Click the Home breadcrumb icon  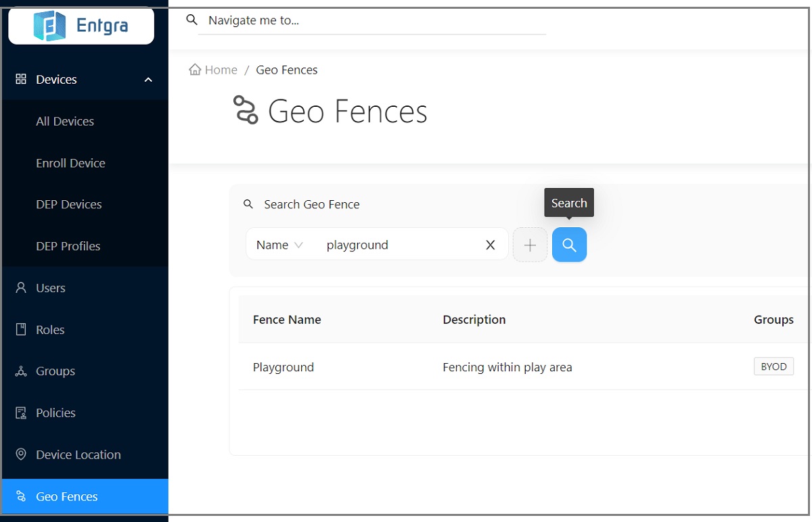[195, 70]
